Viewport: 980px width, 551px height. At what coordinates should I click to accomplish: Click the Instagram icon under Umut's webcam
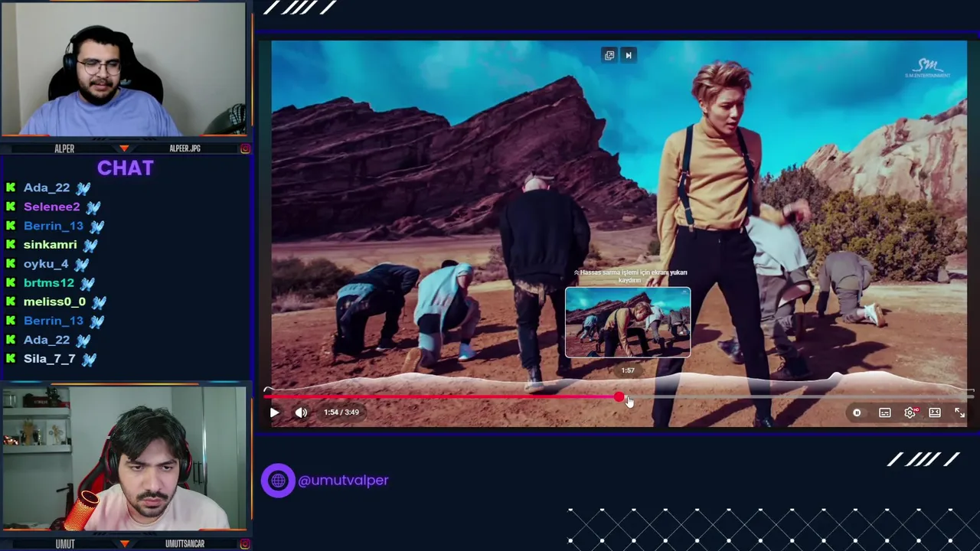tap(245, 544)
